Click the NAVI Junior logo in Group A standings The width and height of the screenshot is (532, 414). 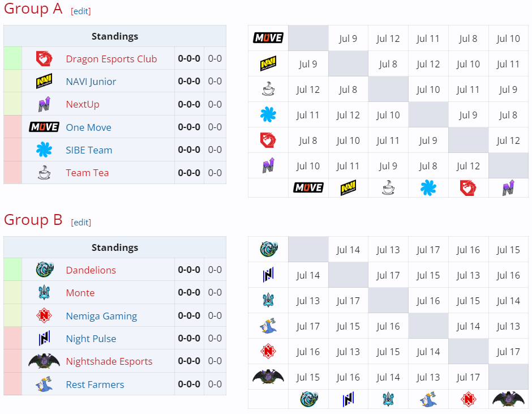click(44, 81)
